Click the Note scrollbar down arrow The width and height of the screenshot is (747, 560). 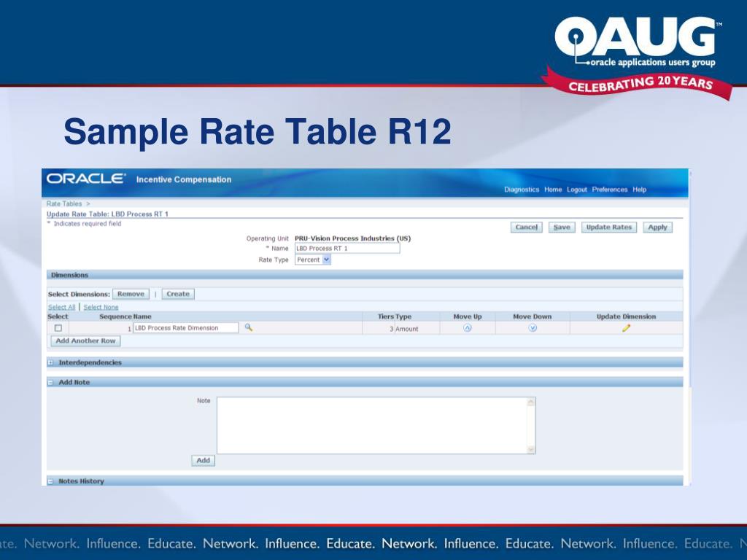(531, 449)
